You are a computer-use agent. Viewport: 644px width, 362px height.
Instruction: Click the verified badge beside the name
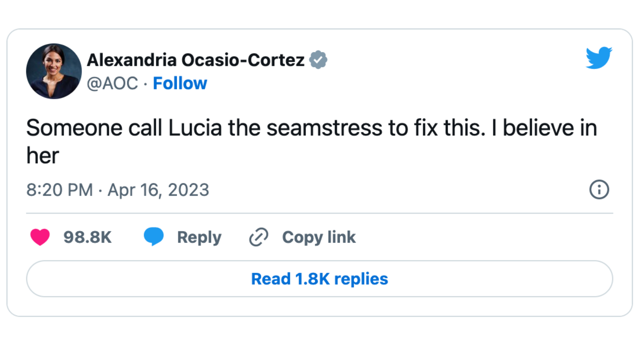318,60
